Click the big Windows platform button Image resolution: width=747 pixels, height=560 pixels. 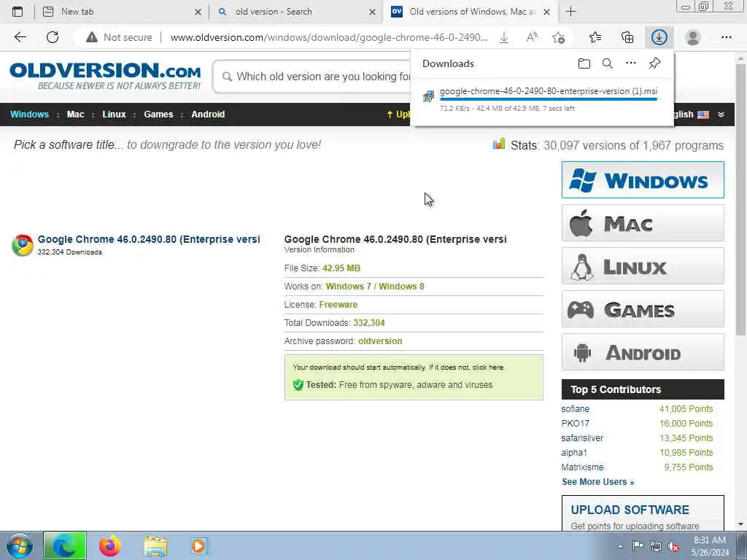click(x=643, y=180)
